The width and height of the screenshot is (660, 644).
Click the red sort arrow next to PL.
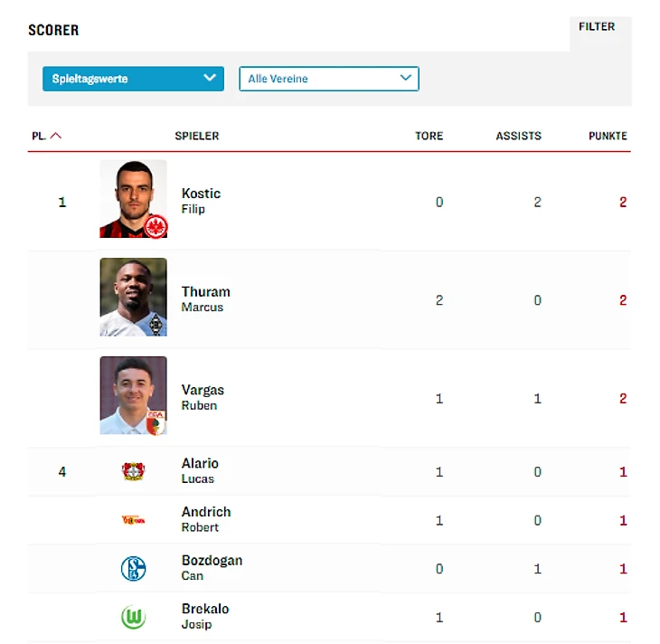coord(56,136)
